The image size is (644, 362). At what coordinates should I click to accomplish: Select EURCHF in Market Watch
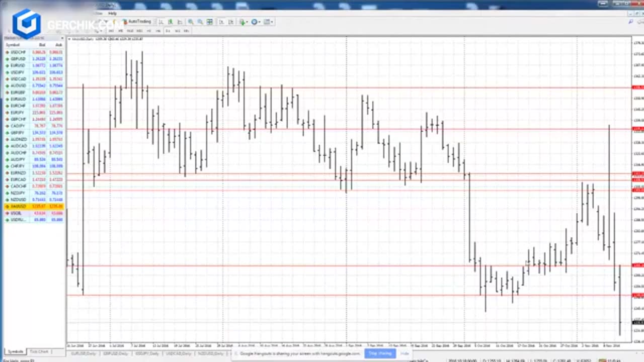click(x=34, y=106)
